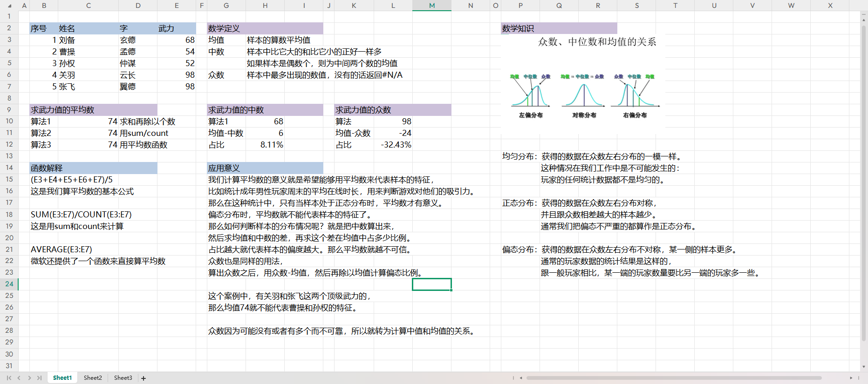
Task: Click the next sheet navigation arrow
Action: (29, 378)
